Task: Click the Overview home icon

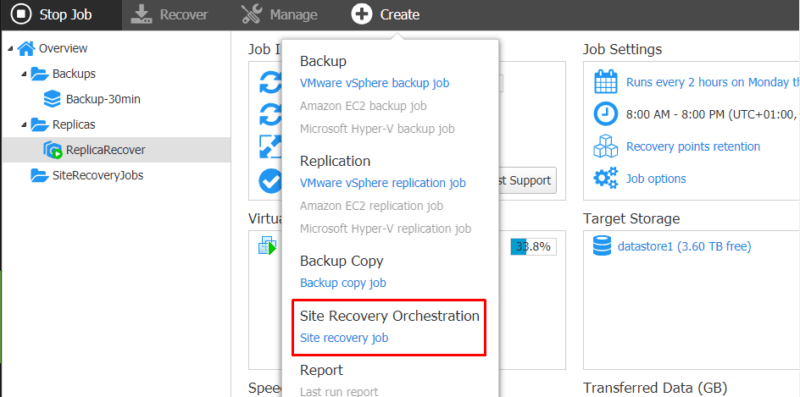Action: (x=26, y=48)
